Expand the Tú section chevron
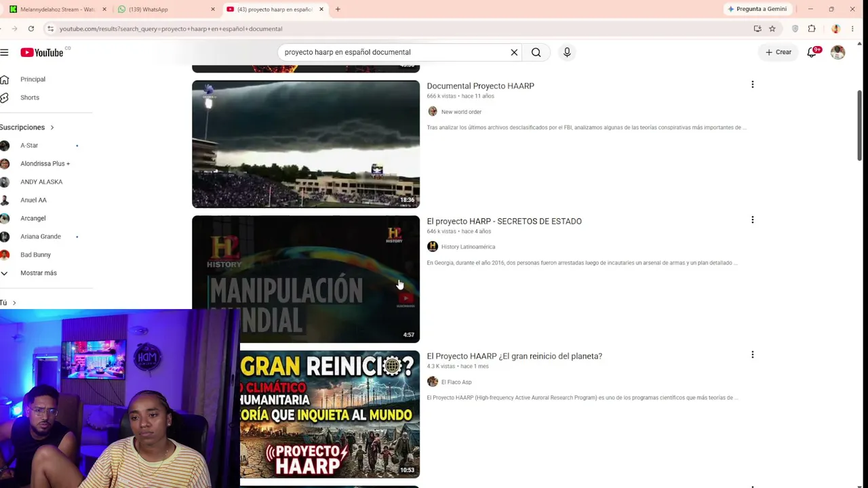Image resolution: width=868 pixels, height=488 pixels. pos(14,303)
